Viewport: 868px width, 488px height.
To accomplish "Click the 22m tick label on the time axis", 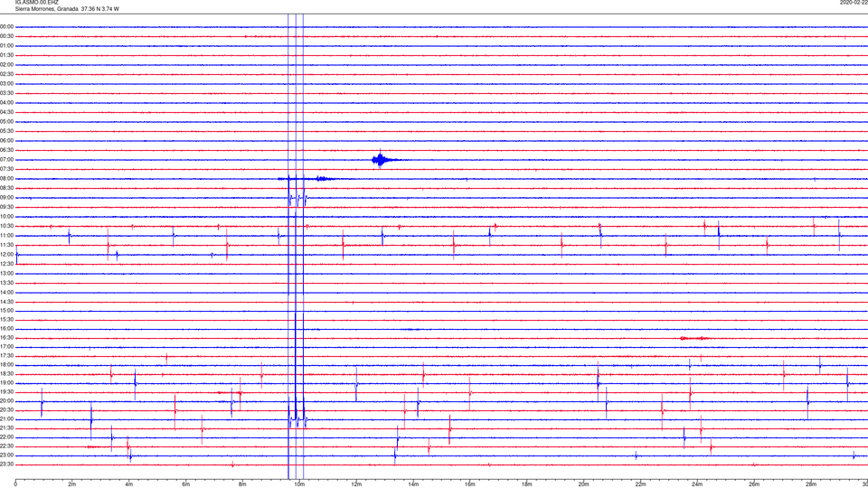I will [x=640, y=484].
